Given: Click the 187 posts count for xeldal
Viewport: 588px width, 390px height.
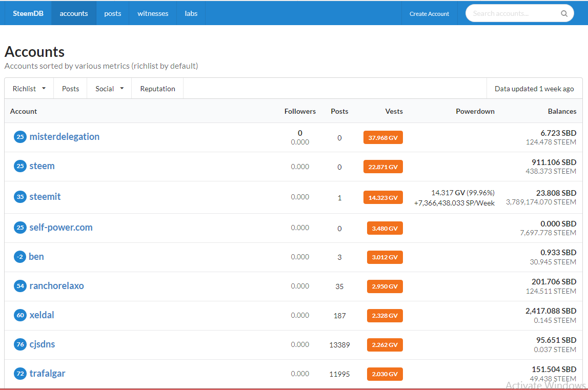Looking at the screenshot, I should [339, 316].
